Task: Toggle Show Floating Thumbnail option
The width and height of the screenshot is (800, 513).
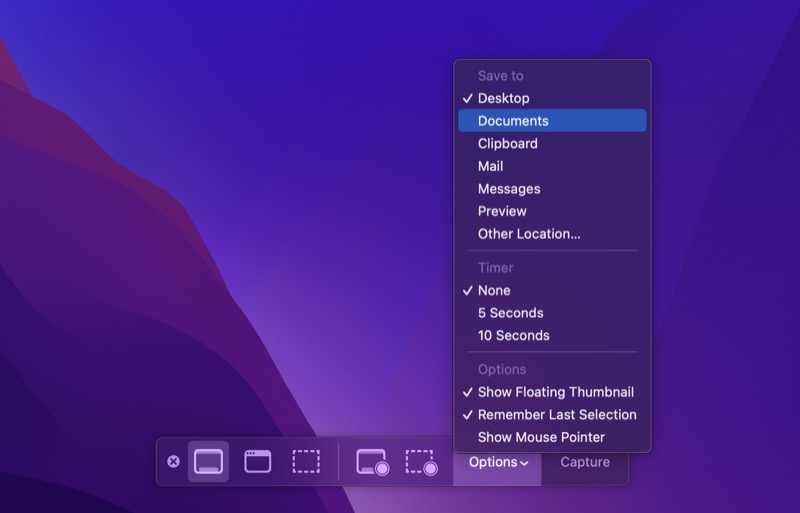Action: (552, 392)
